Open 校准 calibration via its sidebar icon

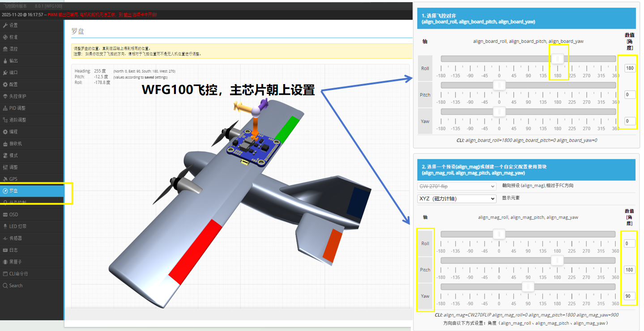click(x=5, y=37)
